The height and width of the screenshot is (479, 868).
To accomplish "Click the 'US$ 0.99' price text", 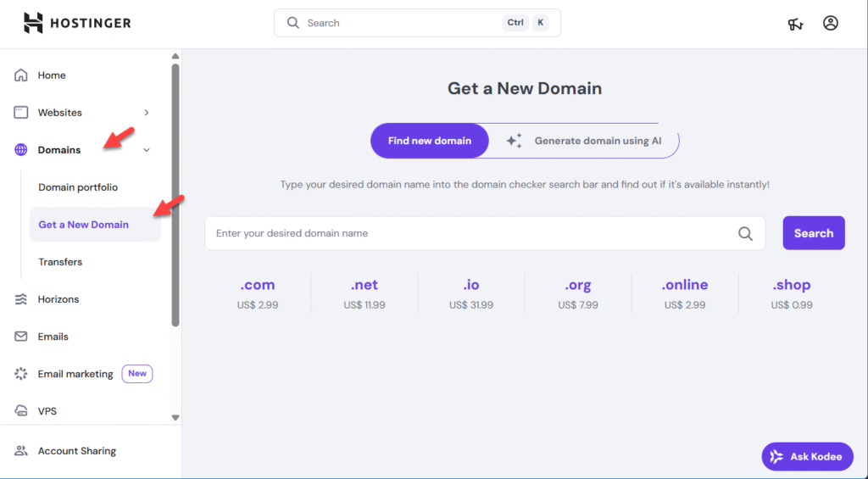I will click(x=792, y=305).
